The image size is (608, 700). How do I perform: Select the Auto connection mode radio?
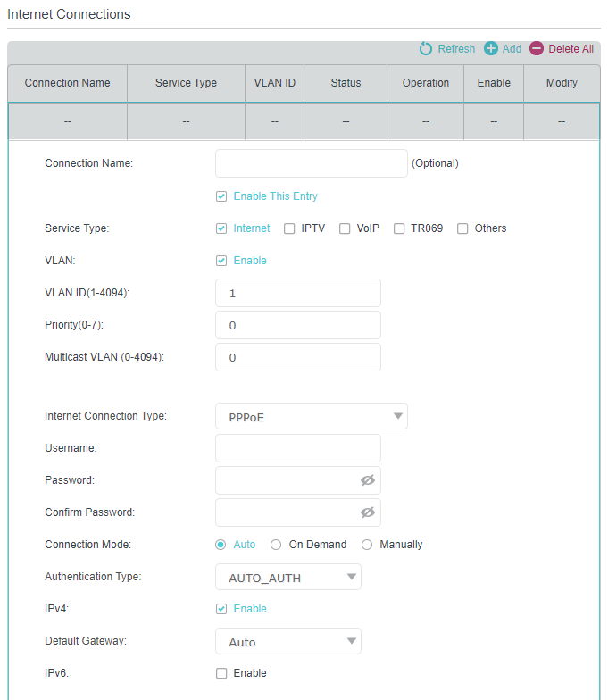(x=221, y=545)
